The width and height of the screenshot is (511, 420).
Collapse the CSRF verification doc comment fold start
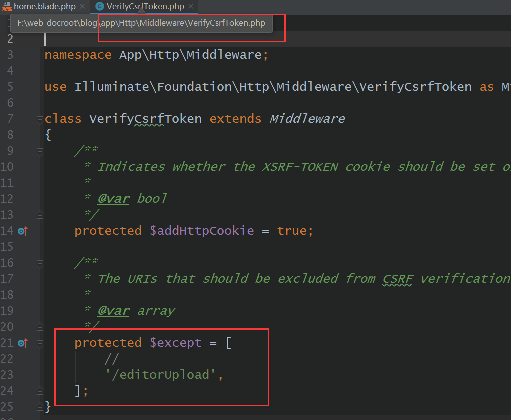coord(40,263)
